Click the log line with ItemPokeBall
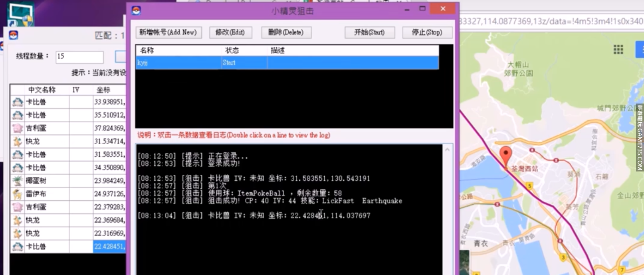The image size is (644, 275). 240,193
